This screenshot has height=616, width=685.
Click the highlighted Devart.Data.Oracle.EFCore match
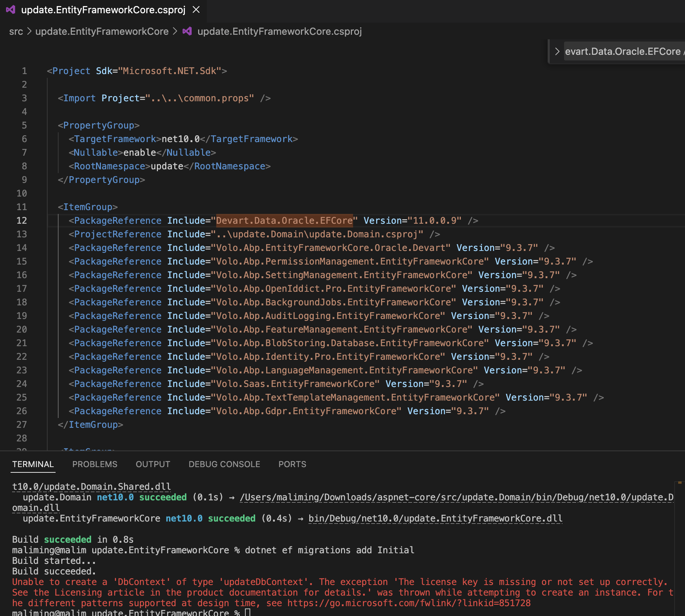coord(284,221)
